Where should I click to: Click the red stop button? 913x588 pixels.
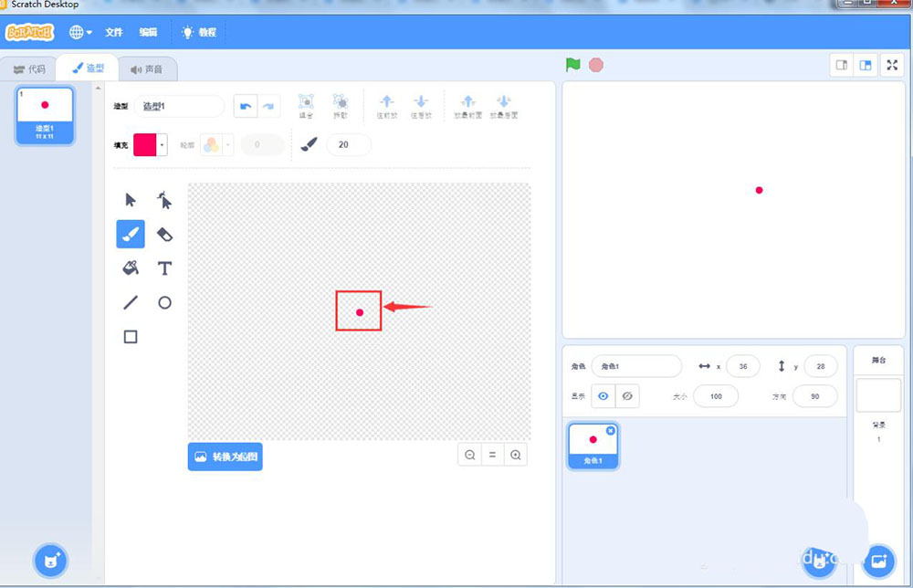pos(595,65)
